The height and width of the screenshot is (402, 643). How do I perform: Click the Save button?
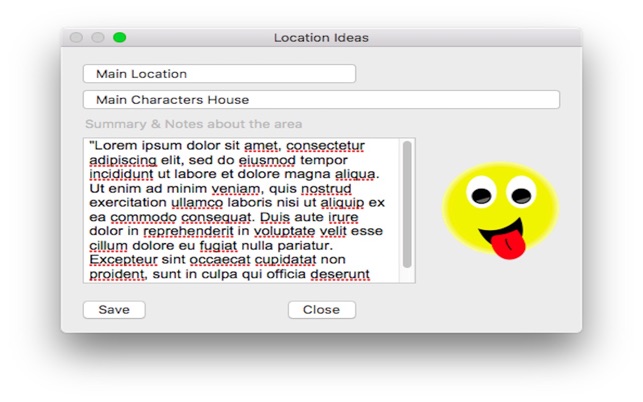(x=114, y=310)
